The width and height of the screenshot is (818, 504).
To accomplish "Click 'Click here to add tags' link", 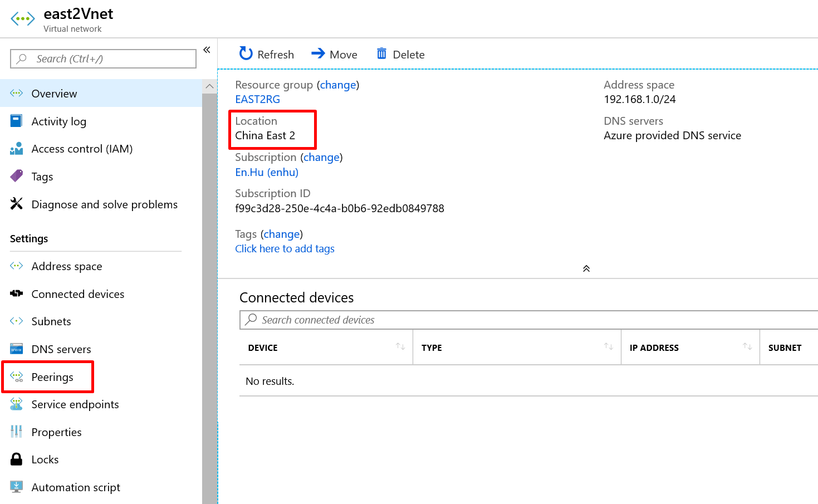I will (x=285, y=248).
